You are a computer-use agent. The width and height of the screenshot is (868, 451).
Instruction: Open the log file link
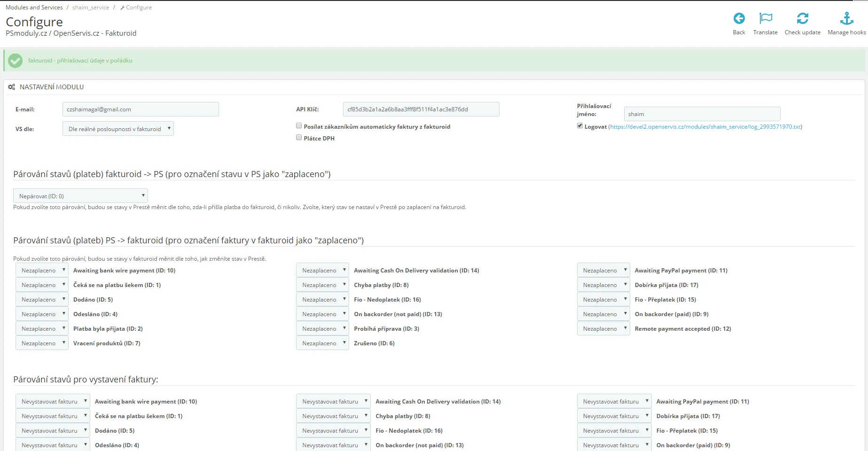click(705, 127)
